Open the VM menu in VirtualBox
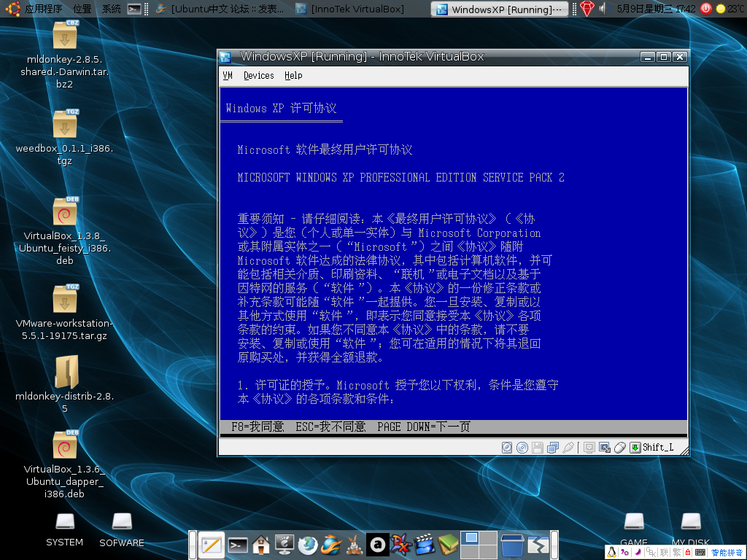 (228, 76)
